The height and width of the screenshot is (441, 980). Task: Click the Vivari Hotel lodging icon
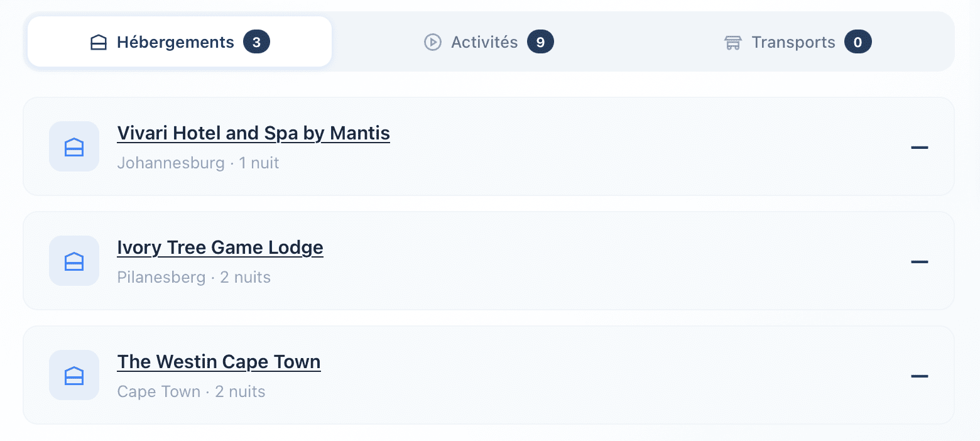click(x=74, y=146)
